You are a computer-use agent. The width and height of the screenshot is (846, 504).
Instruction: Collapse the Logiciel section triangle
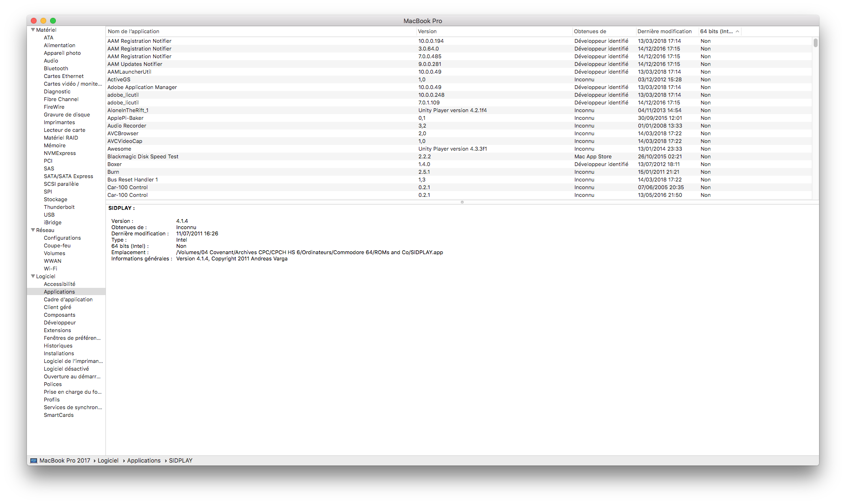33,276
